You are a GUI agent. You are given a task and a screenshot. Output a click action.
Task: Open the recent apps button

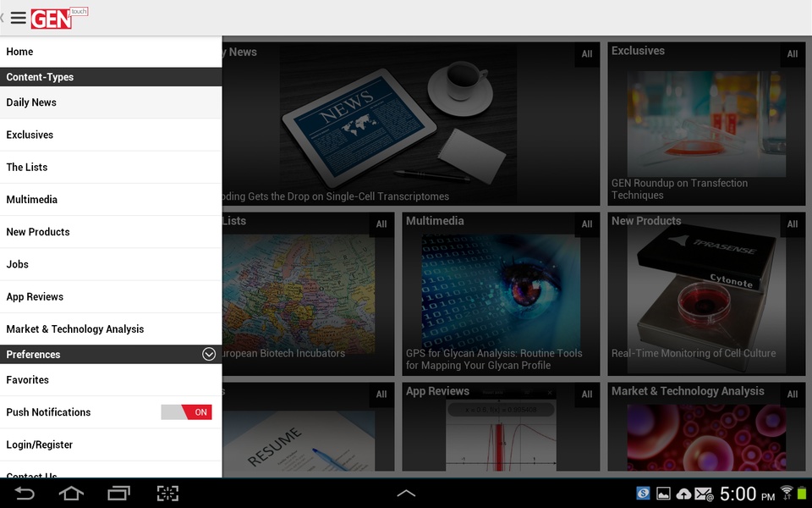[118, 493]
